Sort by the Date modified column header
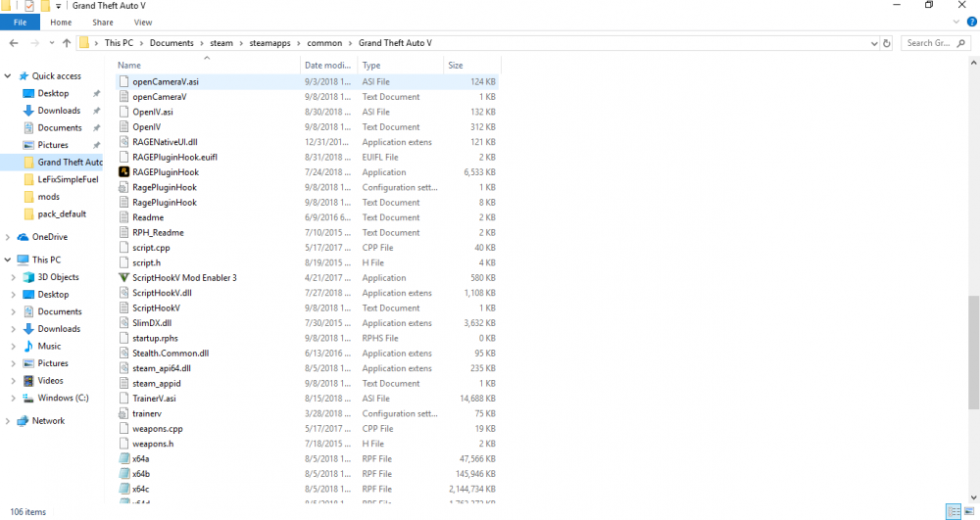This screenshot has height=520, width=980. click(x=328, y=65)
